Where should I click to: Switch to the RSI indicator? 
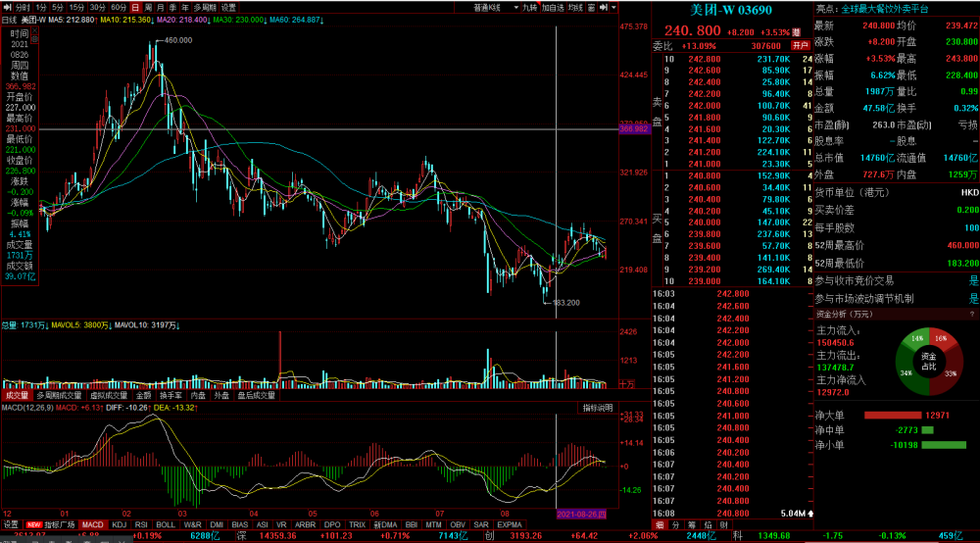point(141,525)
